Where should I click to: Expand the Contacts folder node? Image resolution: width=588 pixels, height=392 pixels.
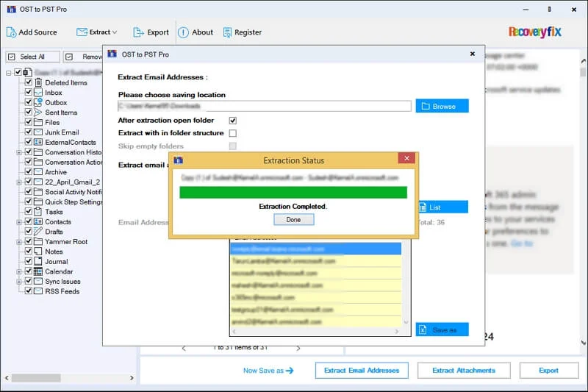[x=19, y=222]
